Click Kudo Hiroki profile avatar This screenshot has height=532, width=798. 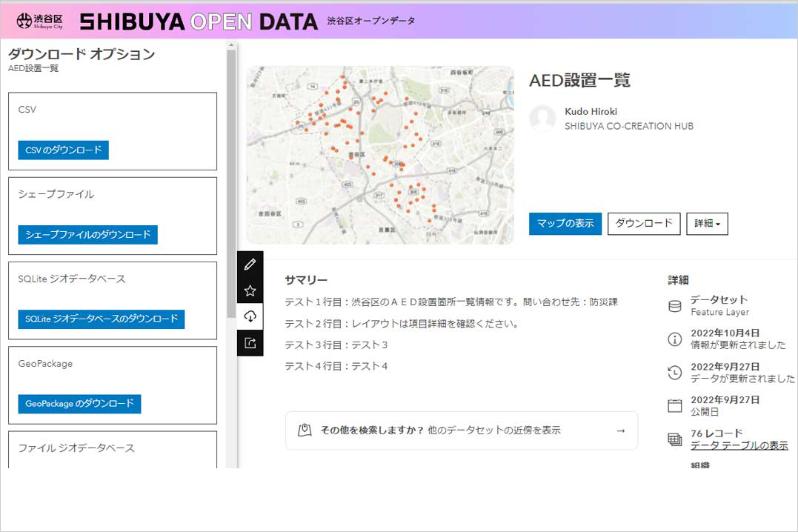542,119
